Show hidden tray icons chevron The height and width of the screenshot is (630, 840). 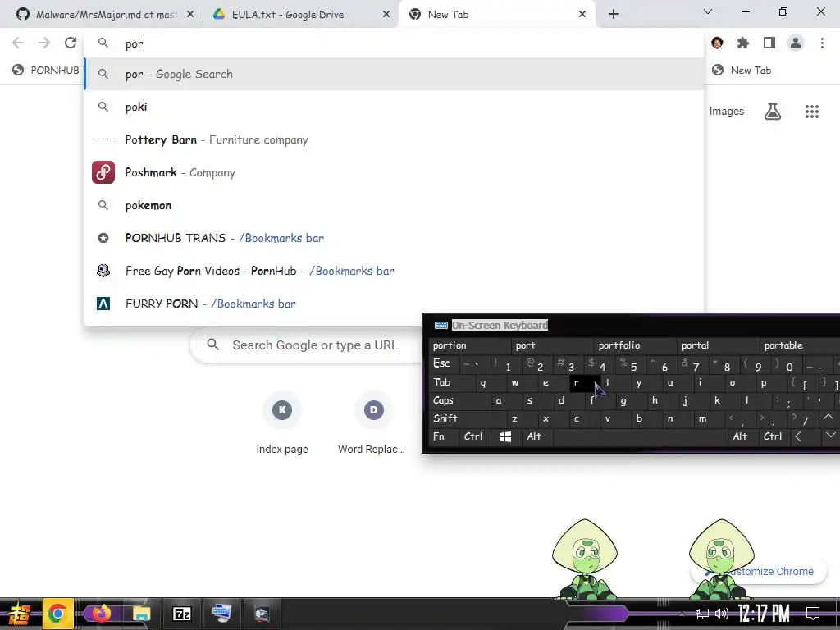[682, 614]
